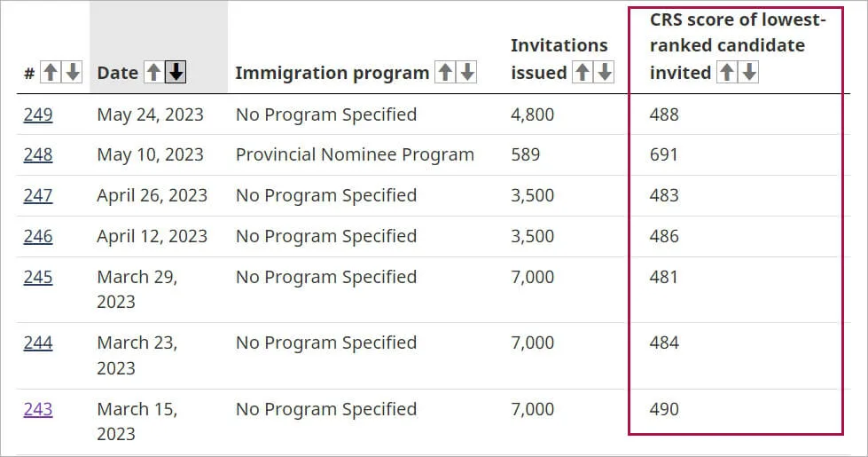868x457 pixels.
Task: Open visited draw number 243 link
Action: point(38,409)
